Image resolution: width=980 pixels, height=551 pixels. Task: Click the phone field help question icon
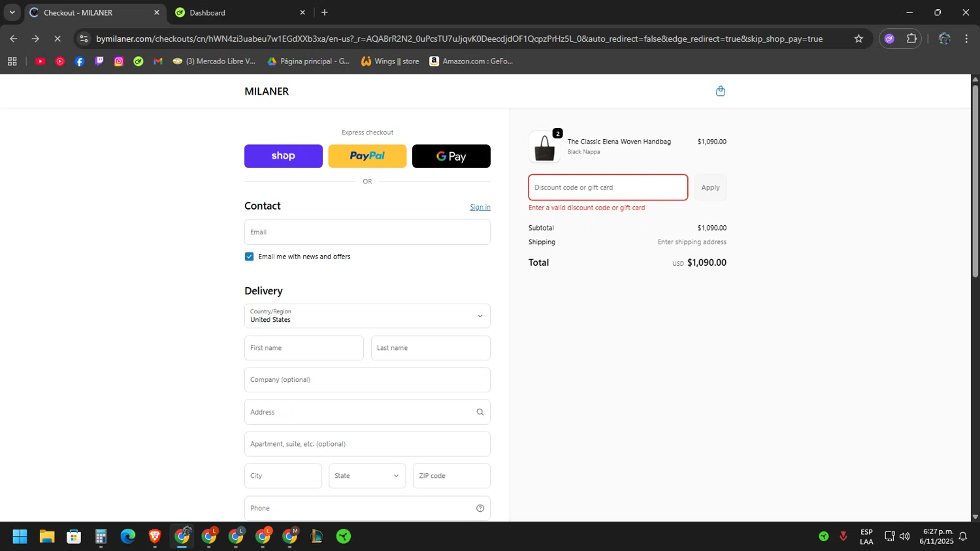(480, 508)
